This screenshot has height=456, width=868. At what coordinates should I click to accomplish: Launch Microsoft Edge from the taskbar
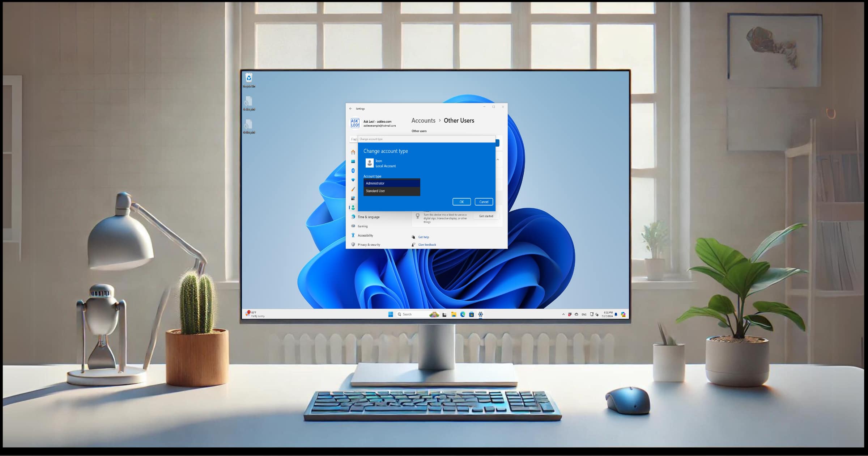[x=462, y=314]
